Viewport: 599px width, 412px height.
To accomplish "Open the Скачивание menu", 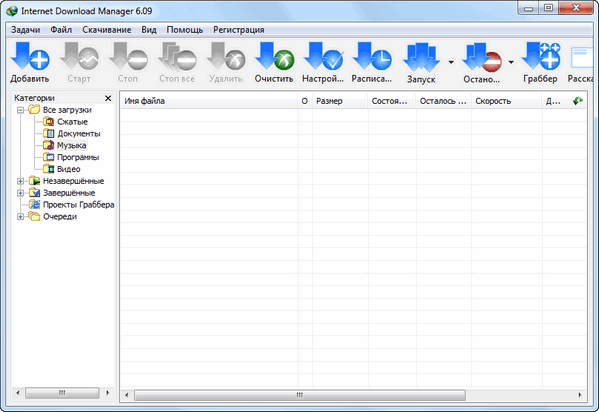I will (x=107, y=30).
